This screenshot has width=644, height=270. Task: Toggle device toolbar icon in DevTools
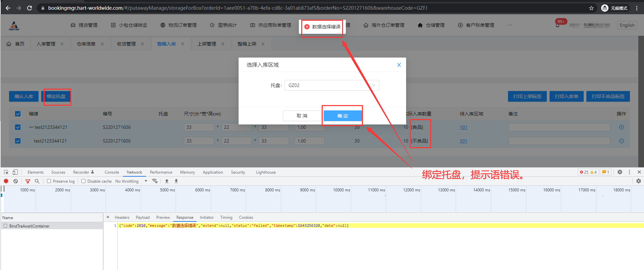point(15,172)
